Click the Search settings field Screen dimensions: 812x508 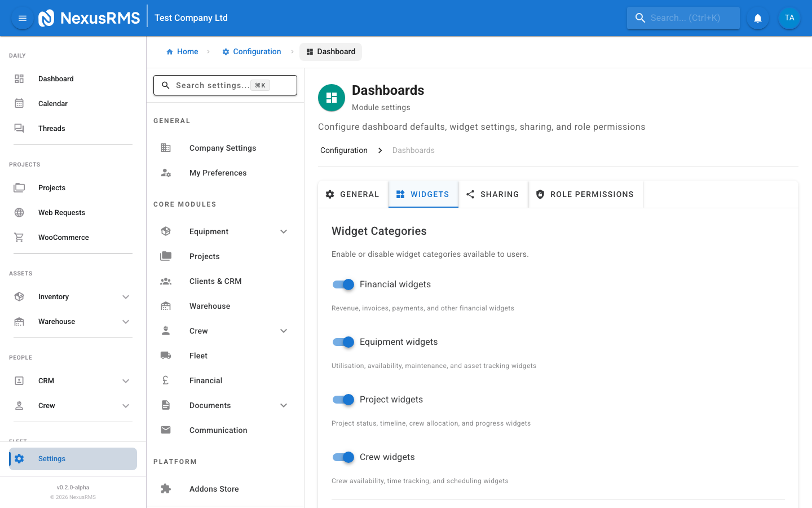tap(225, 85)
